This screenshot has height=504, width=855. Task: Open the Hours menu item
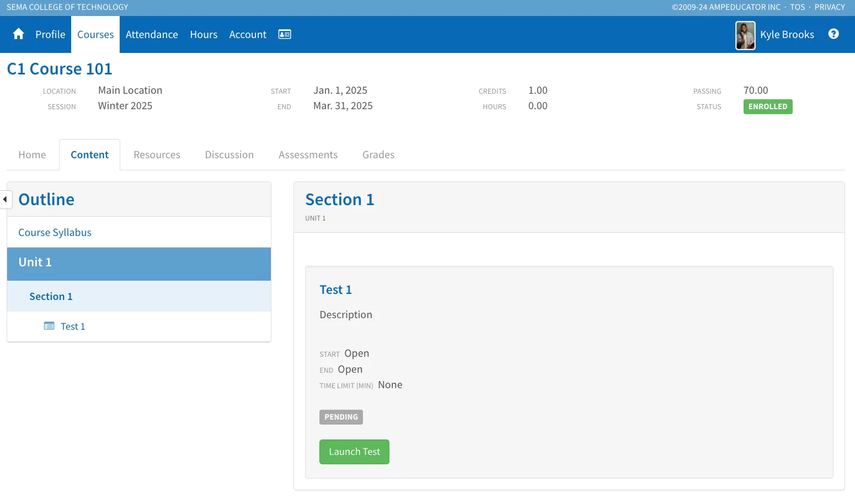[204, 34]
